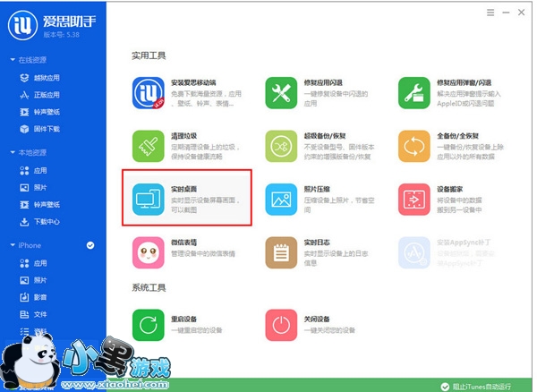Click the 安装爱思移动端 tool icon

(148, 93)
